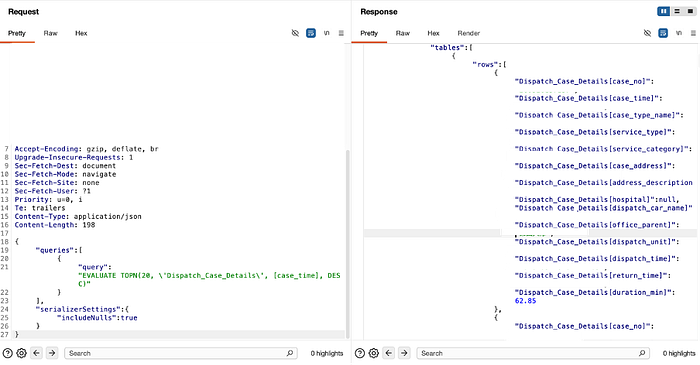This screenshot has height=365, width=700.
Task: Click the office_parent field in response
Action: 597,225
